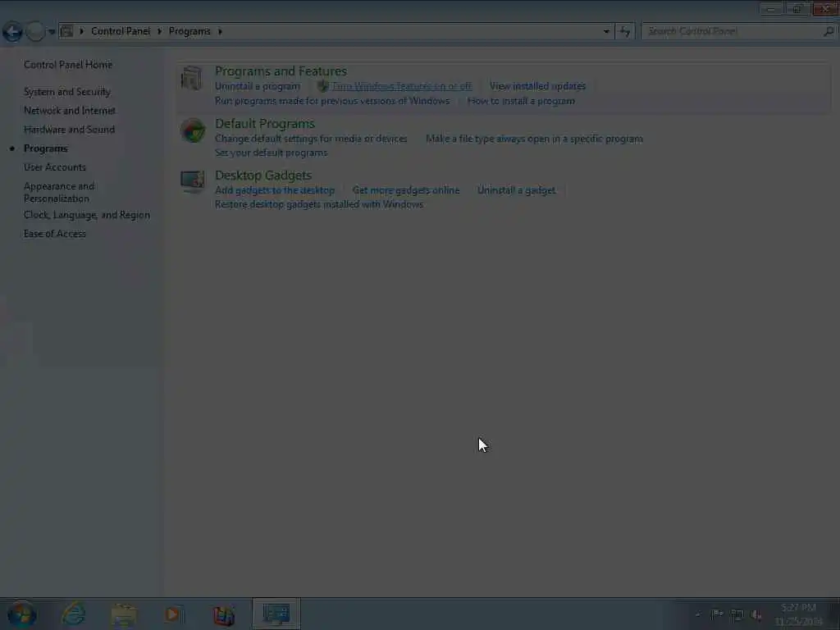Open Appearance and Personalization
This screenshot has height=630, width=840.
59,192
